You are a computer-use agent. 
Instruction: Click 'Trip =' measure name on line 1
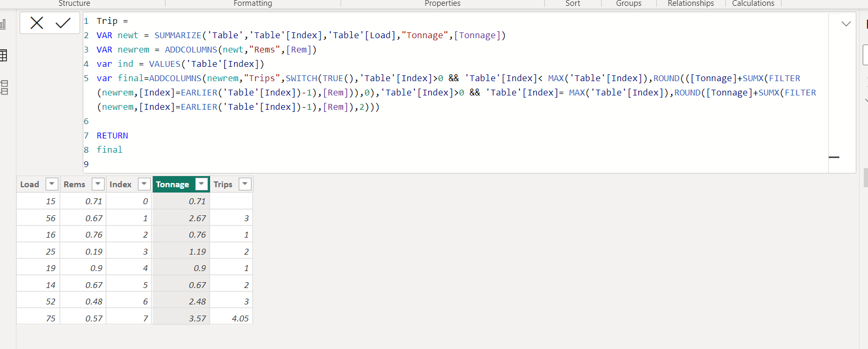112,21
